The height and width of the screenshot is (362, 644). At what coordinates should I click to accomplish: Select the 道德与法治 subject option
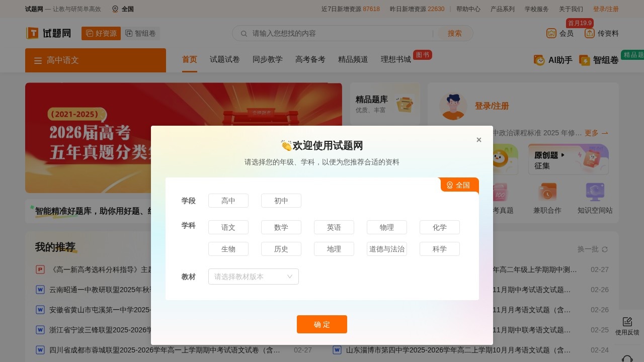(386, 248)
